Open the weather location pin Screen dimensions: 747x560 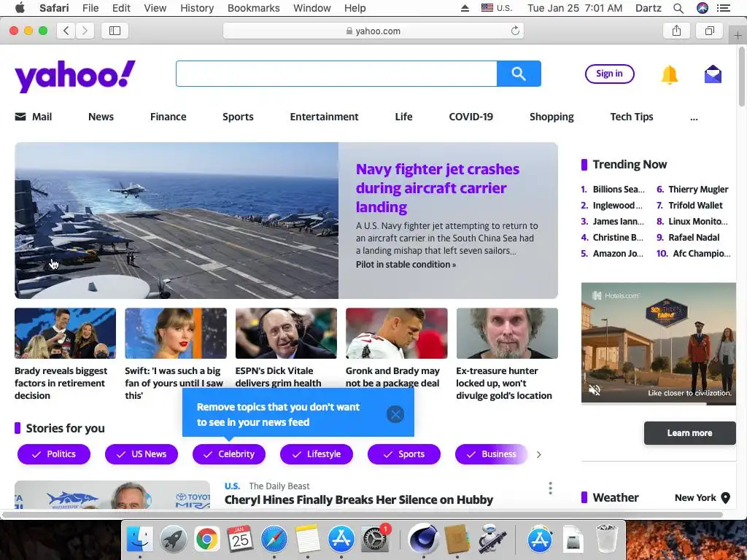pos(726,497)
